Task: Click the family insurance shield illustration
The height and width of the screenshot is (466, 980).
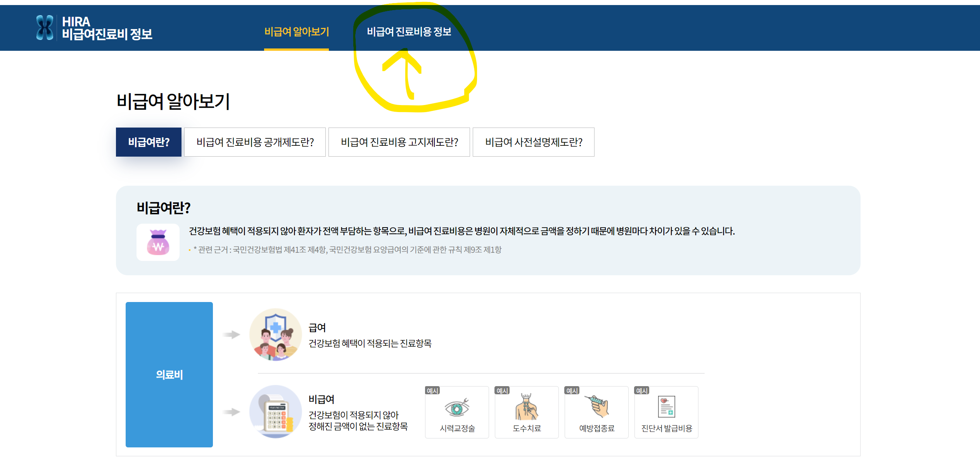Action: (276, 335)
